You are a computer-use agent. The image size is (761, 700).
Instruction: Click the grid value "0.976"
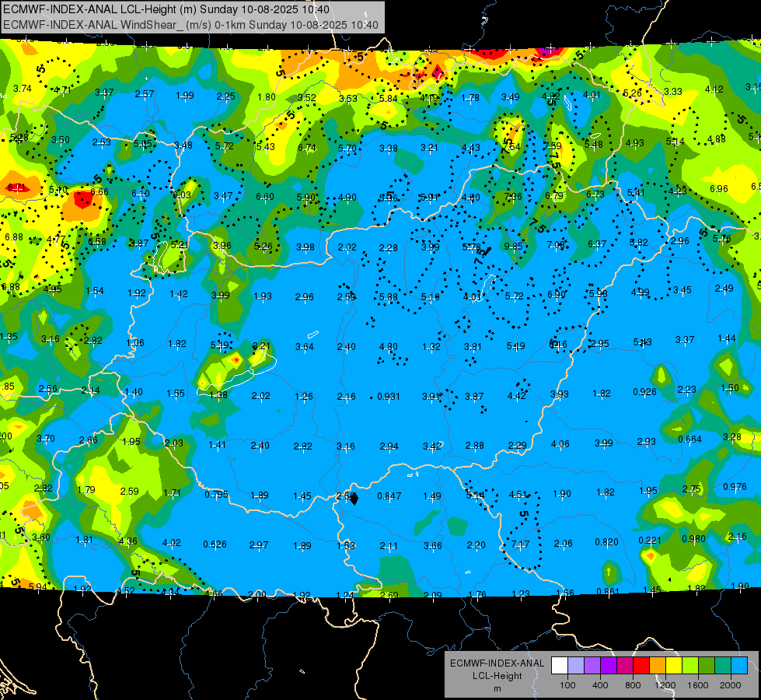click(735, 486)
